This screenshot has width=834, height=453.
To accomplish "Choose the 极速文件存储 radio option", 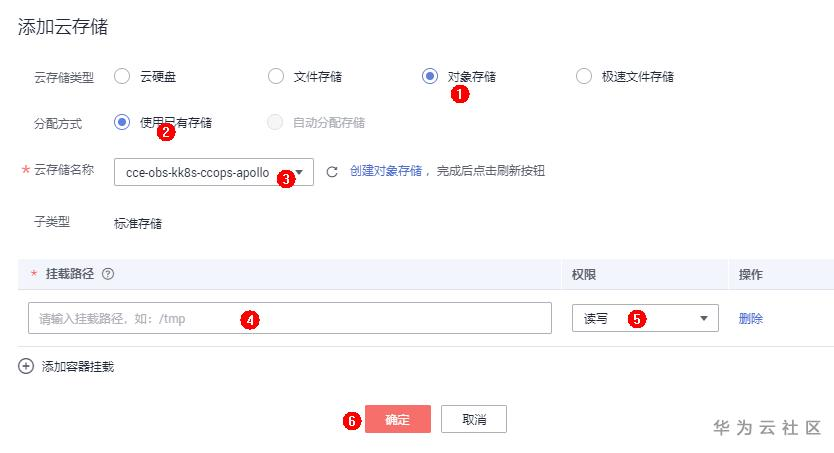I will pyautogui.click(x=584, y=76).
